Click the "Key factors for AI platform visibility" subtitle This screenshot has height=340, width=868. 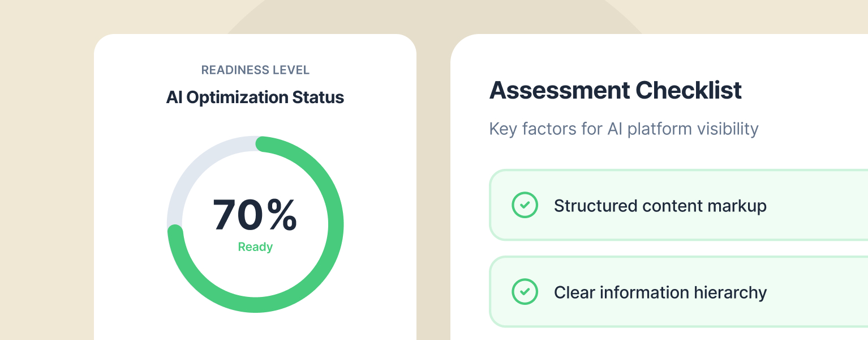(x=624, y=129)
